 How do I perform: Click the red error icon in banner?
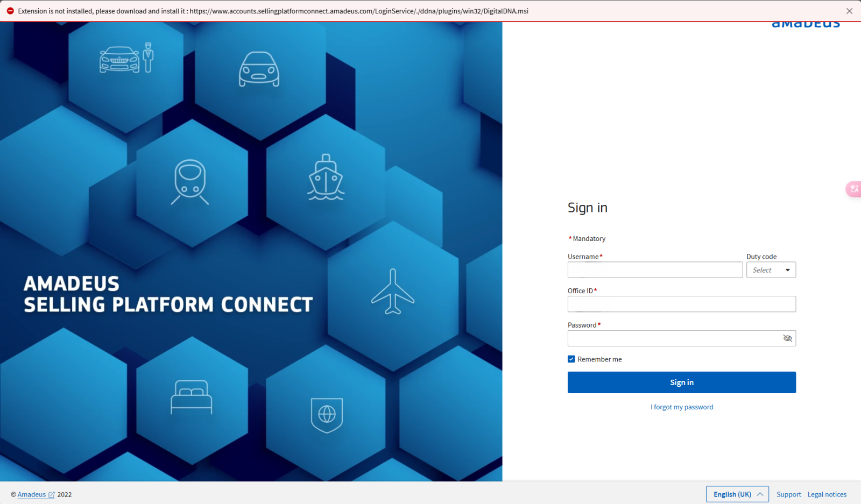pyautogui.click(x=10, y=11)
